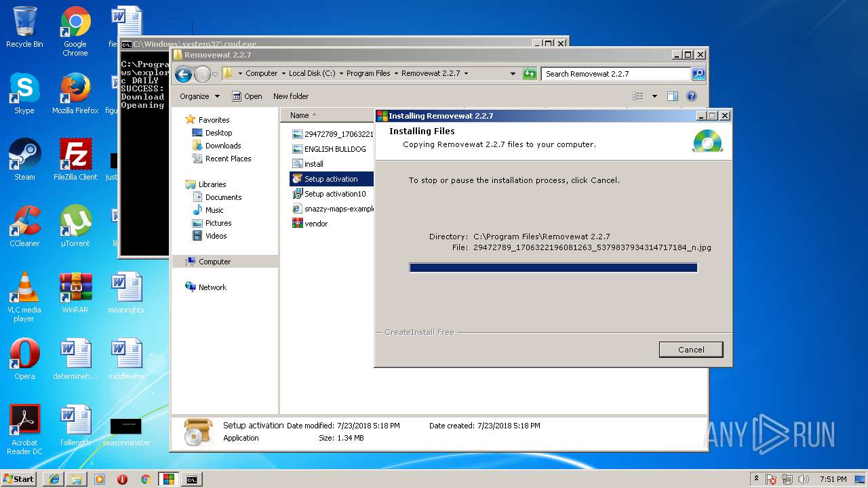
Task: Open Opera browser shortcut
Action: [x=24, y=359]
